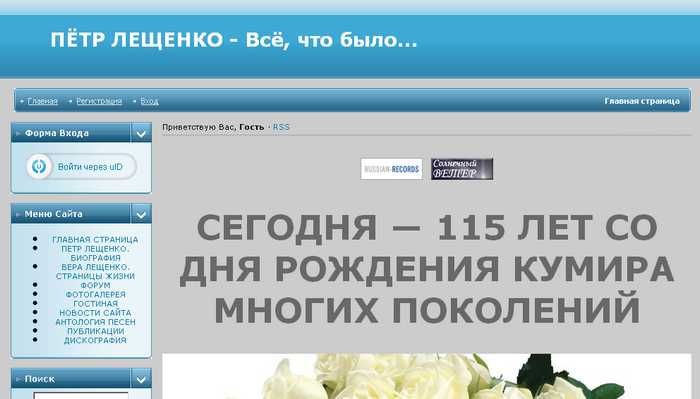Go to ГЛАВНАЯ СТРАНИЦА in site menu
The image size is (700, 399).
coord(95,240)
